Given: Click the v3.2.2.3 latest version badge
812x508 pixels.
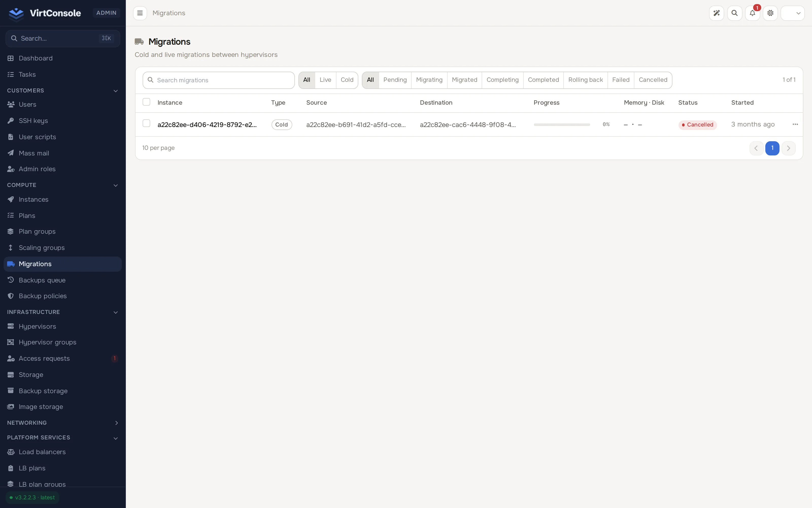Looking at the screenshot, I should (x=32, y=498).
